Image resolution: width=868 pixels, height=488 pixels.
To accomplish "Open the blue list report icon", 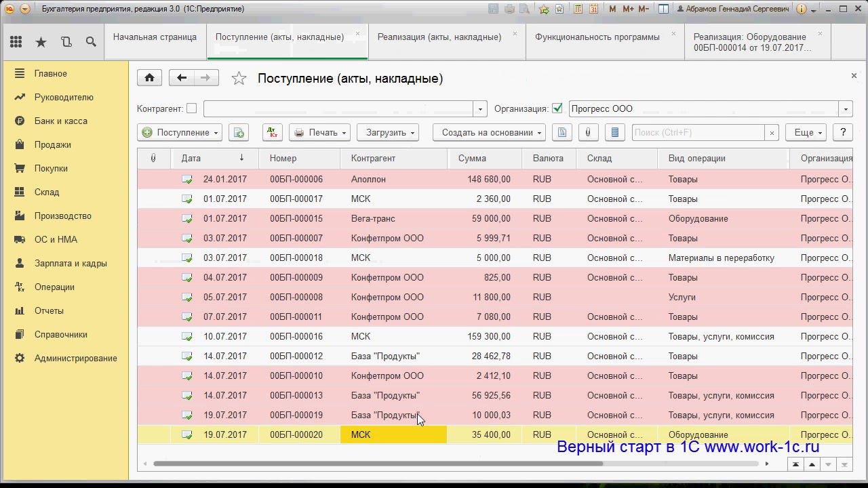I will 615,133.
